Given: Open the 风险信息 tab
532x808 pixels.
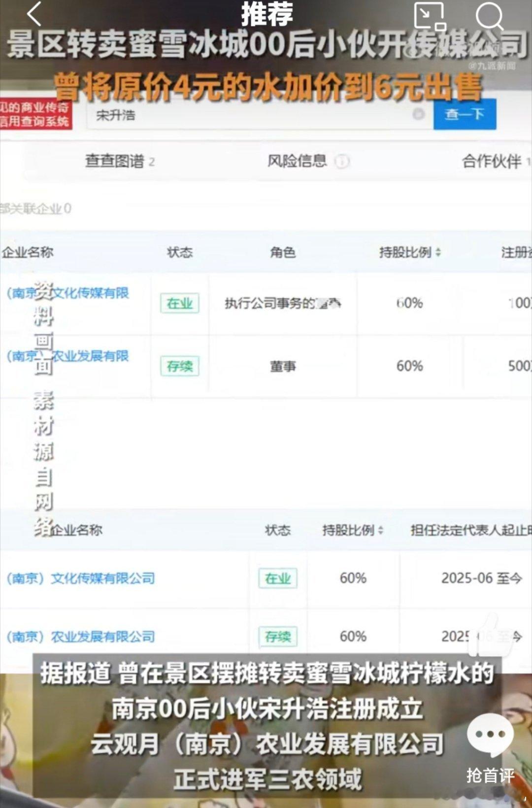Looking at the screenshot, I should [297, 161].
